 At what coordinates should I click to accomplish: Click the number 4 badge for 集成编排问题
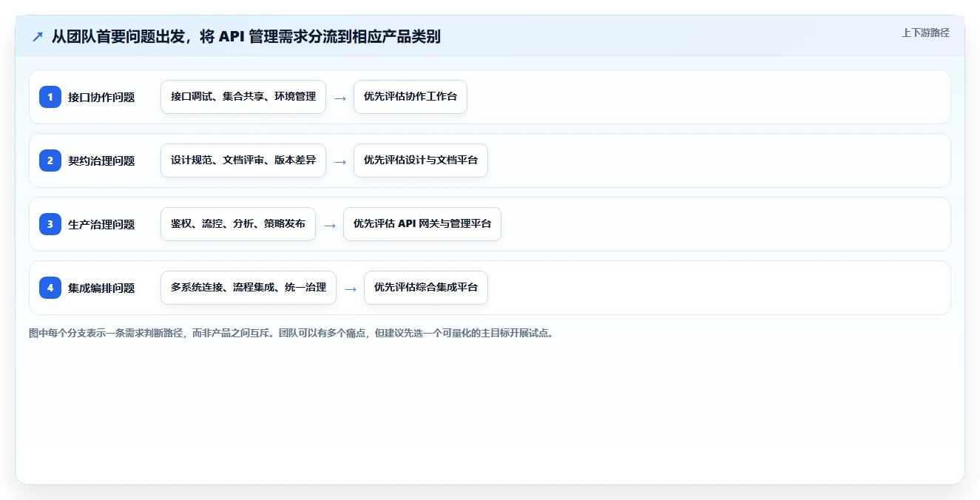(50, 288)
